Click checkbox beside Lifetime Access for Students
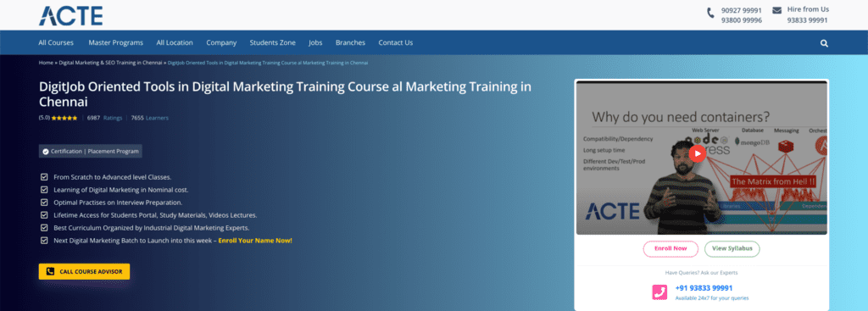The width and height of the screenshot is (868, 311). coord(44,215)
